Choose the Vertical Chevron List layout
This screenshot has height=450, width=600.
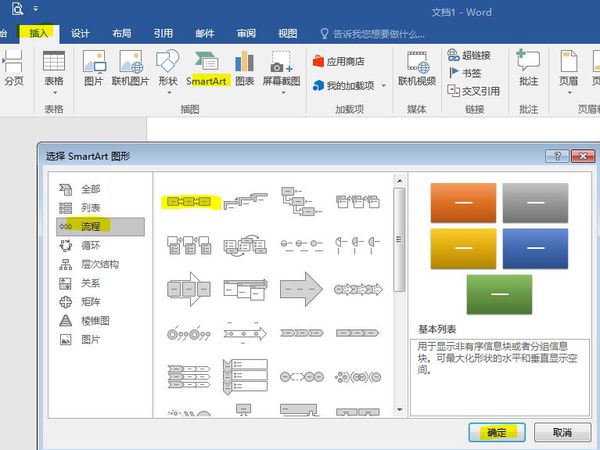[x=245, y=377]
